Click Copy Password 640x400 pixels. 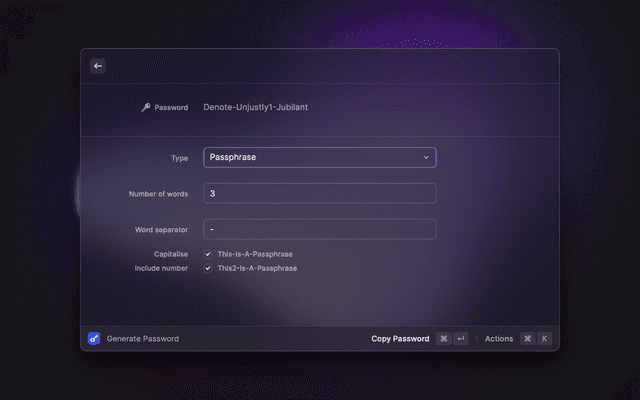click(400, 339)
